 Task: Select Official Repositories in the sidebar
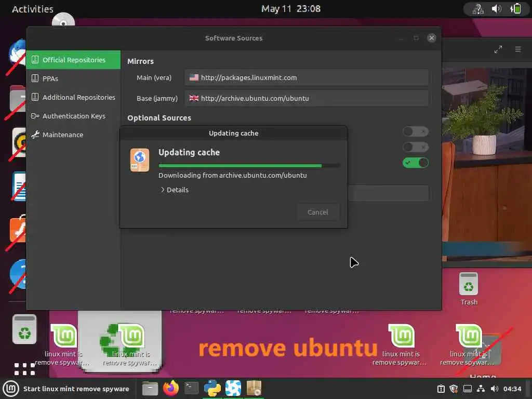point(73,60)
